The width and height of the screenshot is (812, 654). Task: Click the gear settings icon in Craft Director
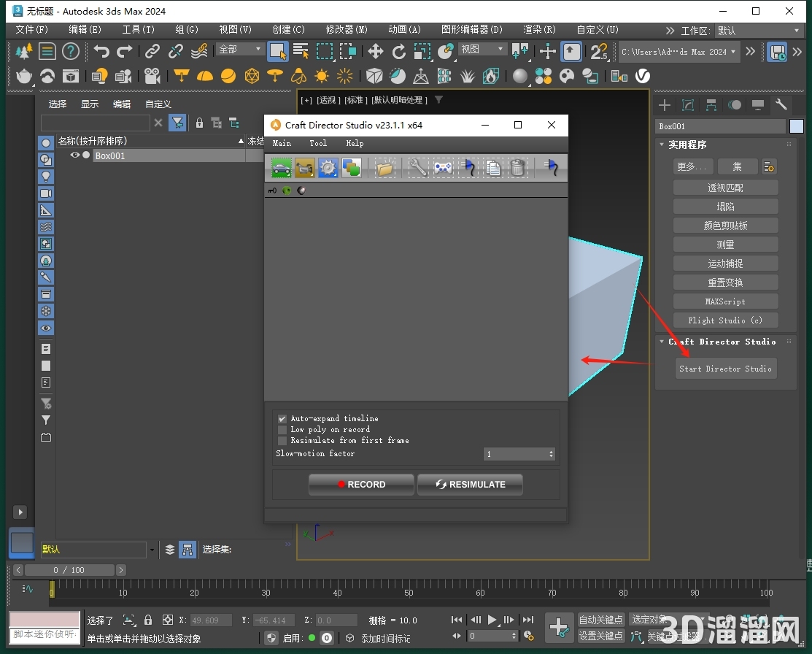click(328, 168)
